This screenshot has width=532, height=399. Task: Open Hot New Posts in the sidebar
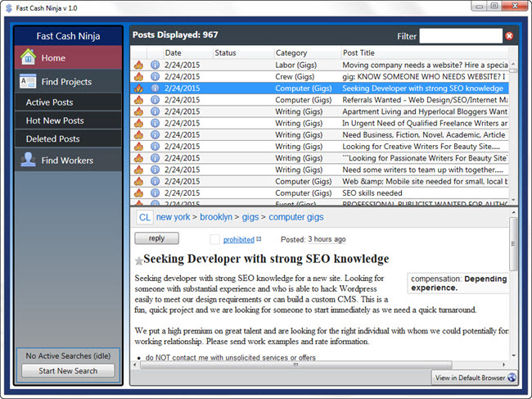(x=55, y=120)
